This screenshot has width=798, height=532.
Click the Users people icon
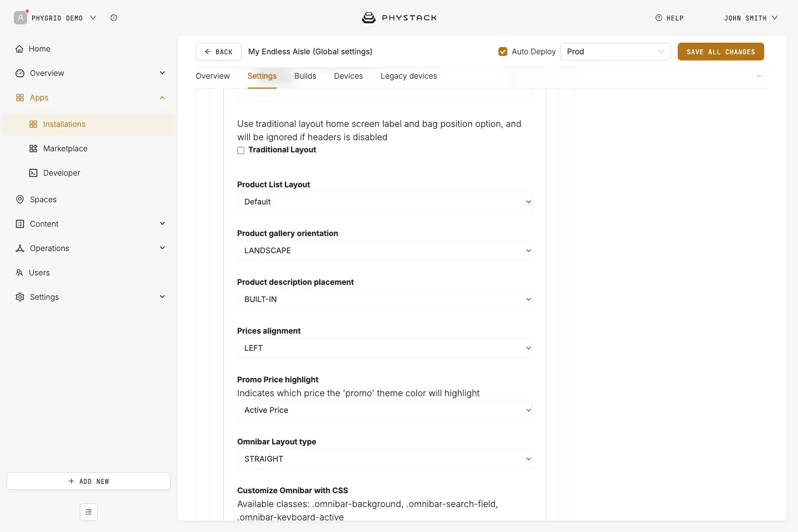pyautogui.click(x=19, y=273)
